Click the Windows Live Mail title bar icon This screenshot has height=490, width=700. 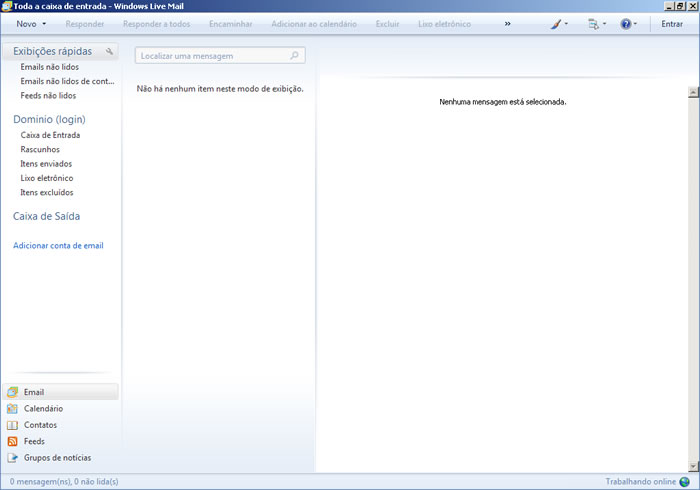(x=6, y=6)
